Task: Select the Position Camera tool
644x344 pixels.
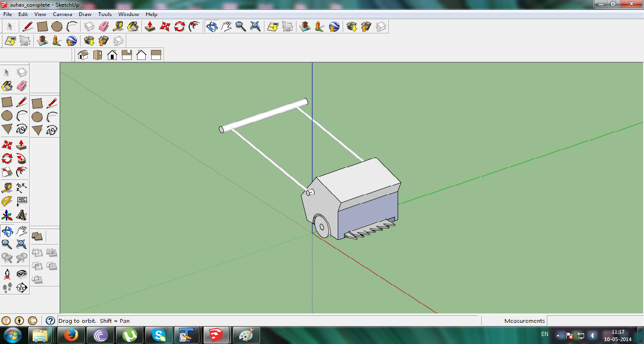Action: (7, 274)
